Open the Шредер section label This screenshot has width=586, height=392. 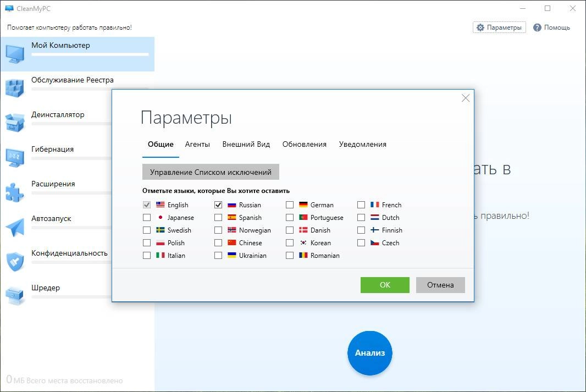pyautogui.click(x=46, y=288)
